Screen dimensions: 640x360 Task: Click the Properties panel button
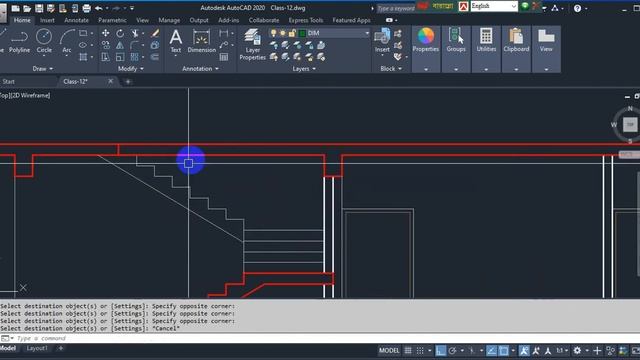[426, 40]
